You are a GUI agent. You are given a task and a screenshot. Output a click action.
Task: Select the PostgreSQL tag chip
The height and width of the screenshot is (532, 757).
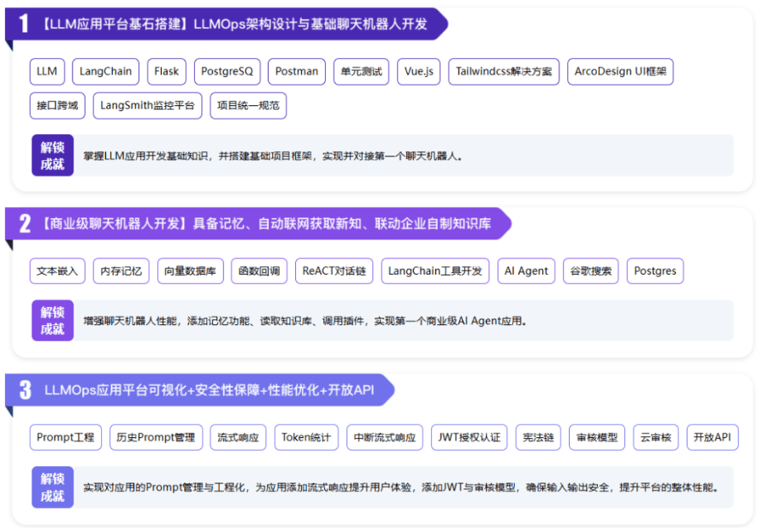pos(227,72)
